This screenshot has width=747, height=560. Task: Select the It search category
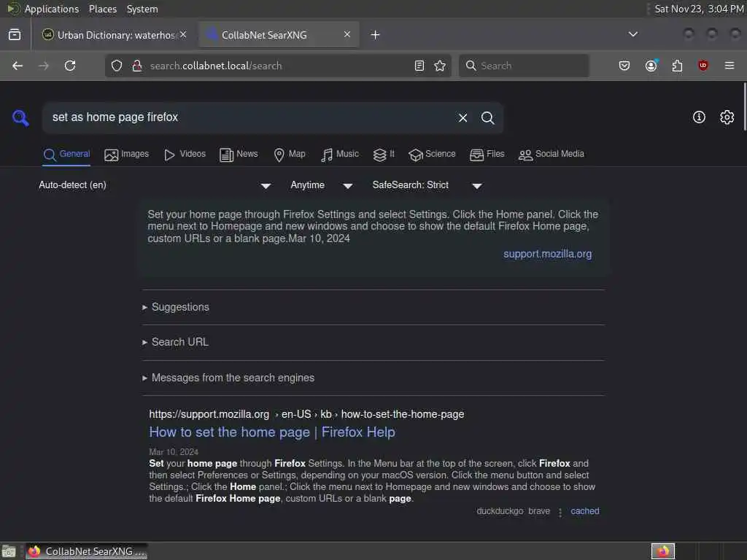coord(384,155)
